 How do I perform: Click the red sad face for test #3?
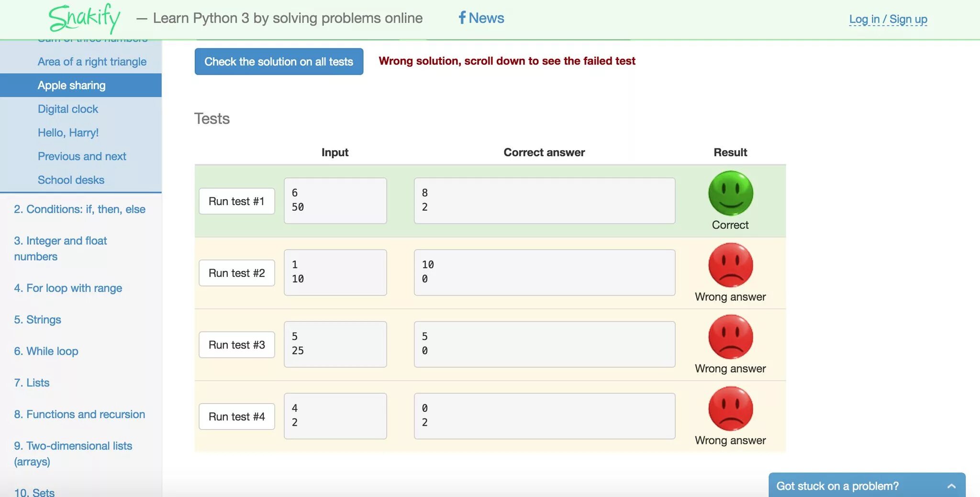click(730, 337)
